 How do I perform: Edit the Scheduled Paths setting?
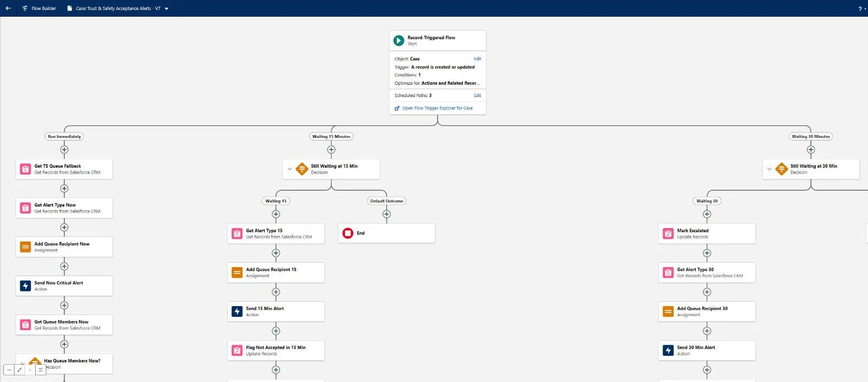tap(477, 95)
